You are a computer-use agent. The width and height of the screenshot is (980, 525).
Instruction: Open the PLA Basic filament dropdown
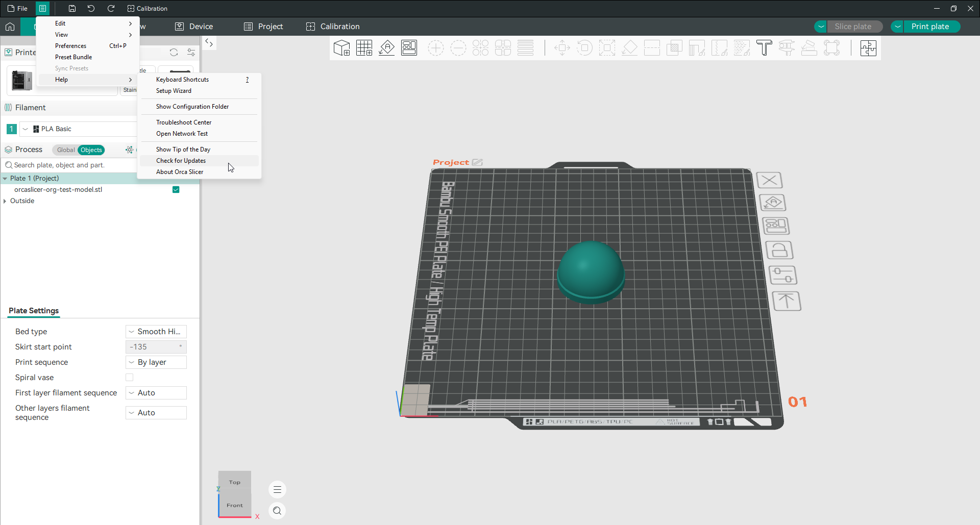79,129
